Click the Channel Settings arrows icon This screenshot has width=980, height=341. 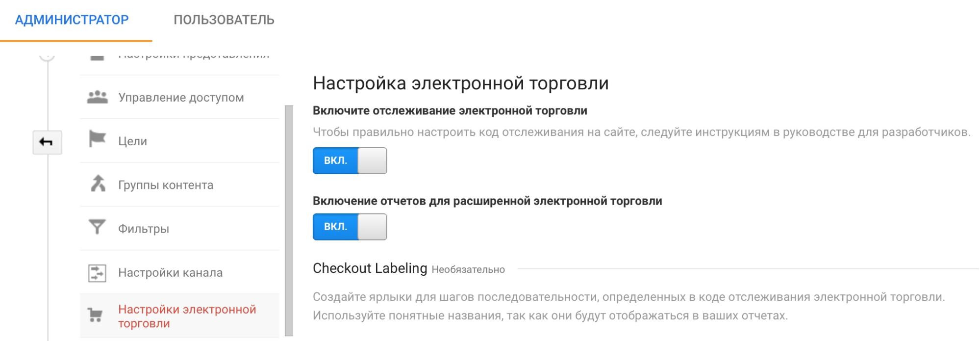point(97,273)
